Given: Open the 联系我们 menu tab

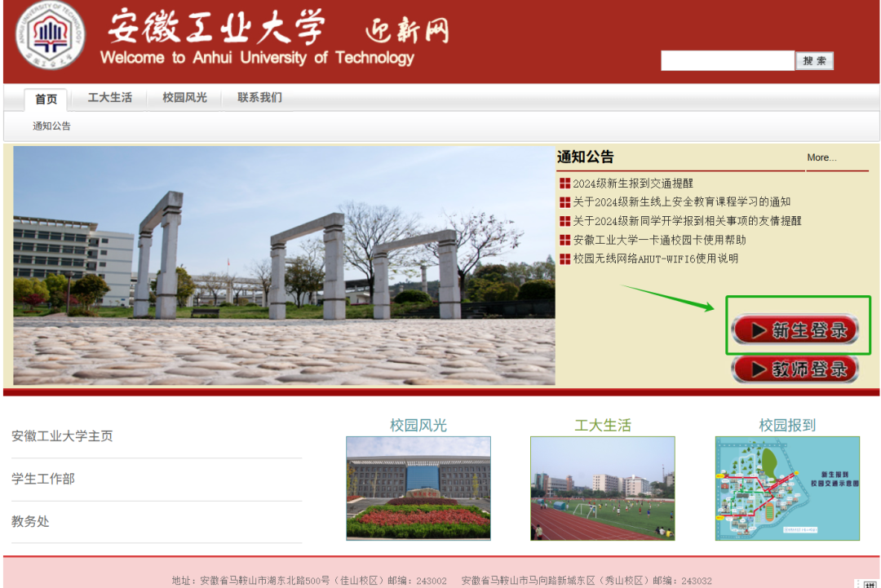Looking at the screenshot, I should click(x=259, y=98).
